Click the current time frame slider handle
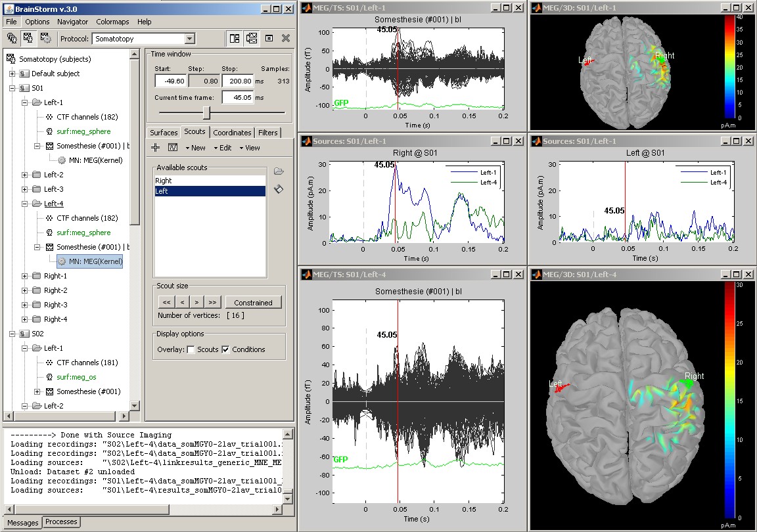 click(x=206, y=112)
